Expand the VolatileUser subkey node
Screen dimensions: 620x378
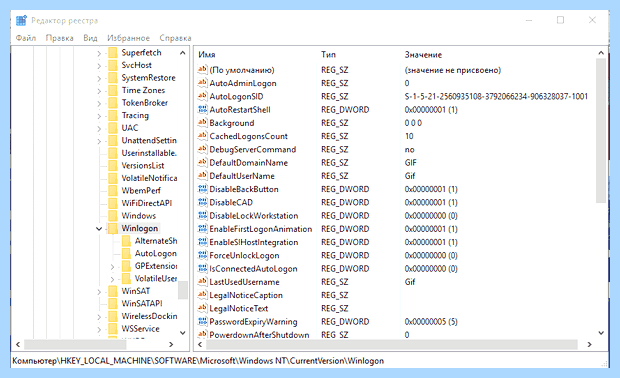112,279
